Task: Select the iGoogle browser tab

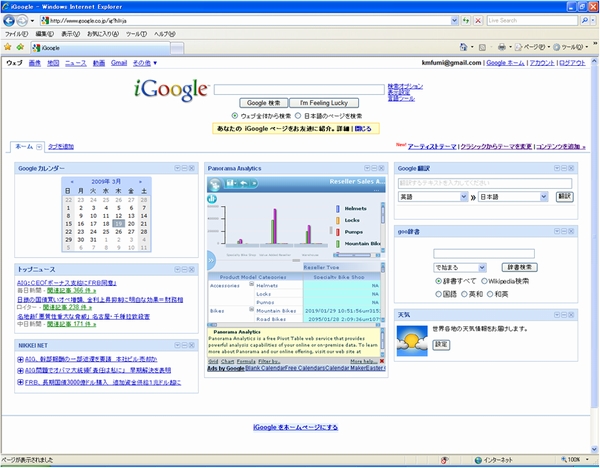Action: click(100, 48)
